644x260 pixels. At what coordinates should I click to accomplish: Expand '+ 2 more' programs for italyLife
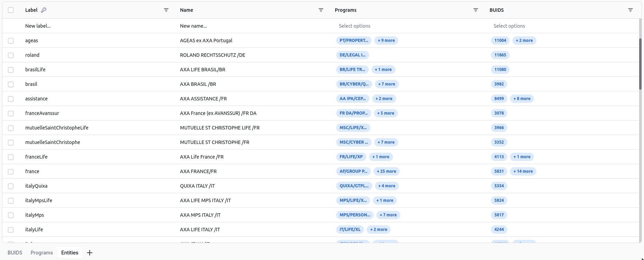pyautogui.click(x=379, y=230)
